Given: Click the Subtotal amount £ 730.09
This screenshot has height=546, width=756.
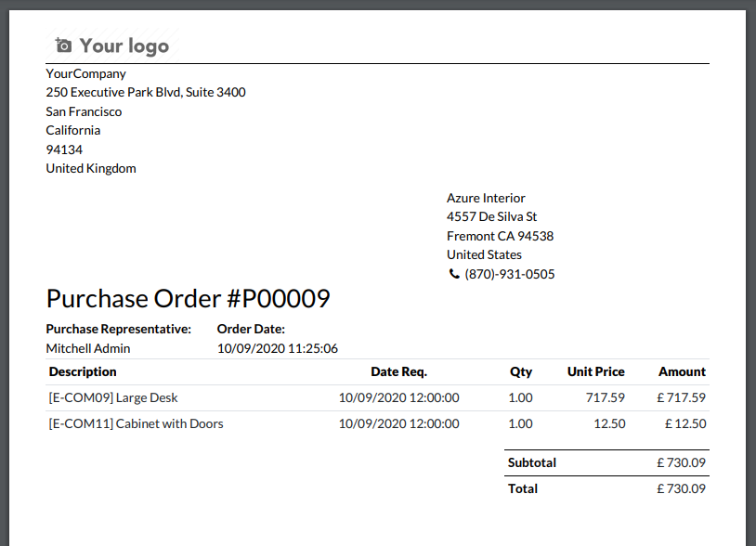Looking at the screenshot, I should [681, 461].
